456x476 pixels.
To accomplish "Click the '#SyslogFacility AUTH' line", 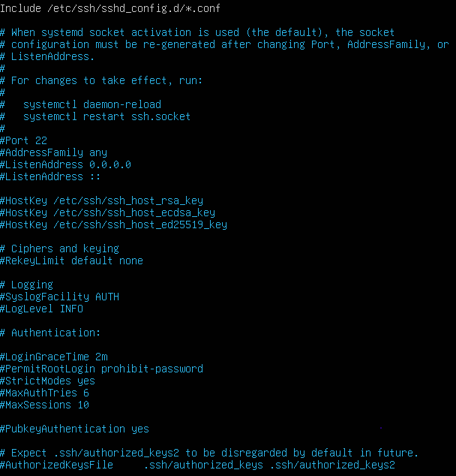I will [59, 297].
